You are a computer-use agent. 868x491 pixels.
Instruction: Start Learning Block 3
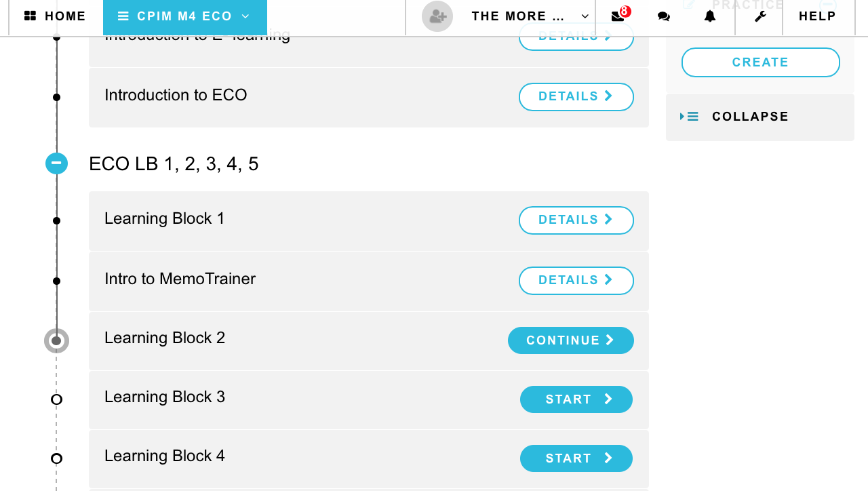point(576,399)
